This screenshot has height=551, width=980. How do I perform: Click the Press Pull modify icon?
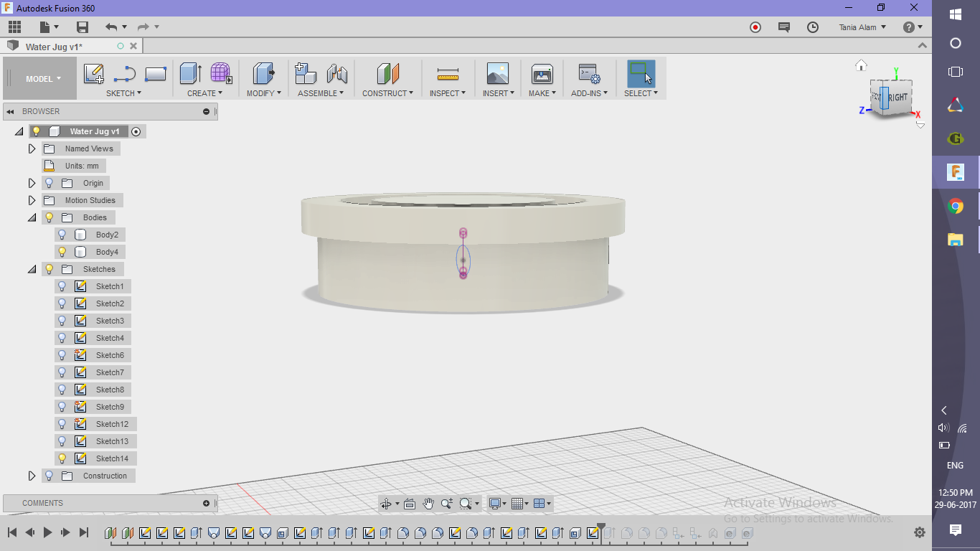[264, 74]
